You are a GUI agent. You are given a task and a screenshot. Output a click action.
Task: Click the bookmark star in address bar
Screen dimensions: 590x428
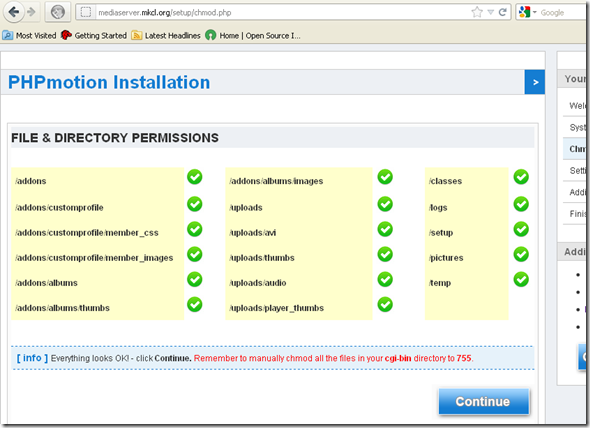(477, 12)
